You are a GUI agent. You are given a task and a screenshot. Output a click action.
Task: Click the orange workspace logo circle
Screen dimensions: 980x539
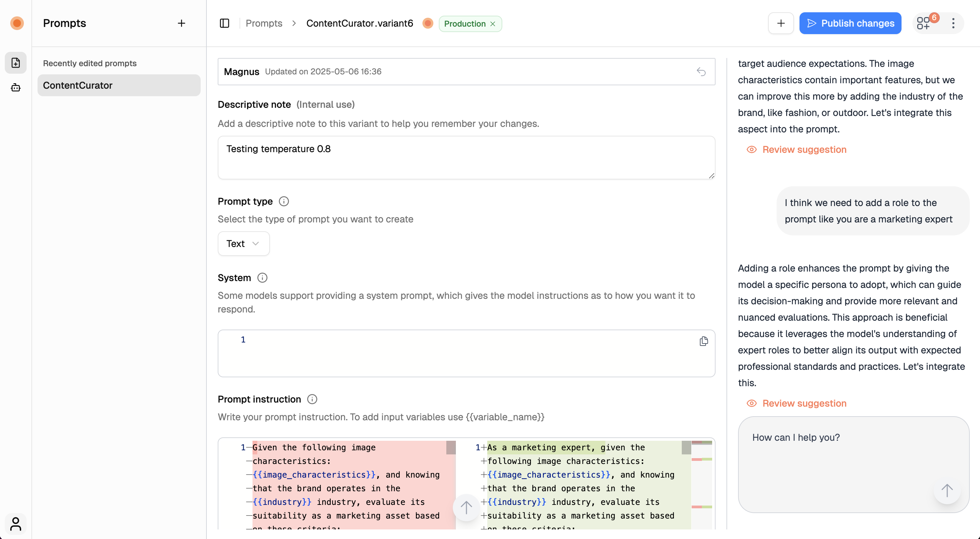click(17, 23)
